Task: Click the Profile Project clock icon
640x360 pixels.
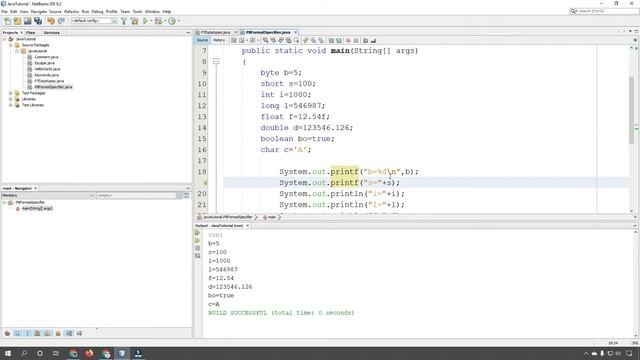Action: pos(172,21)
